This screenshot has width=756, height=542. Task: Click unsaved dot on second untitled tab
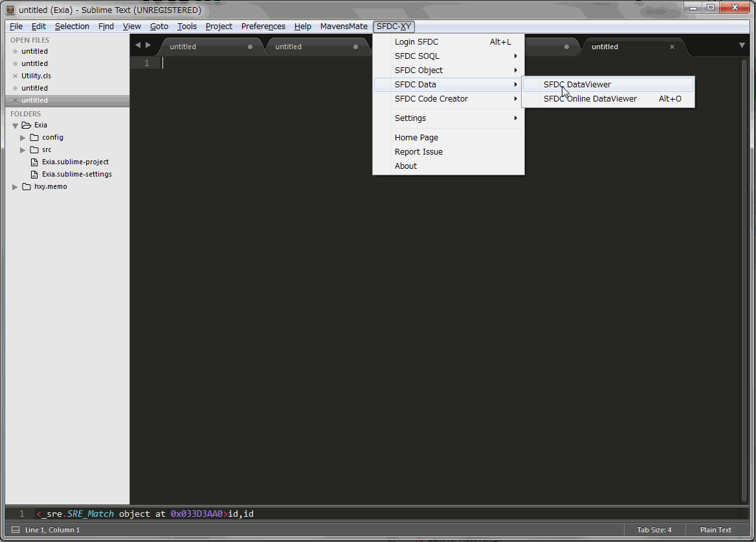355,47
